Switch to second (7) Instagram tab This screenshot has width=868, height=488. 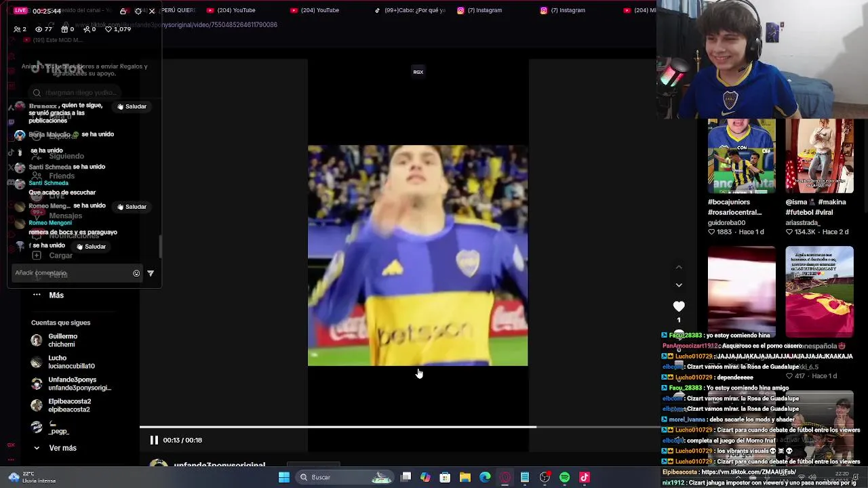tap(562, 10)
